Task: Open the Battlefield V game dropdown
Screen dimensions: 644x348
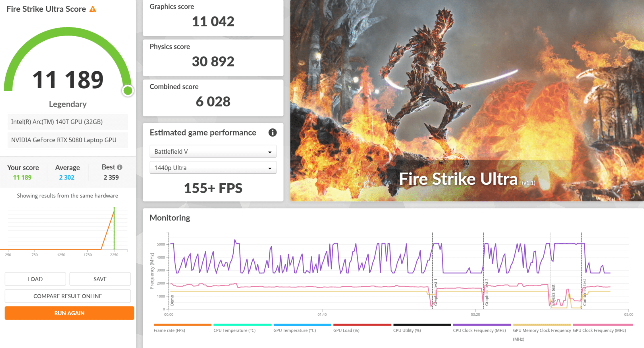Action: [213, 151]
